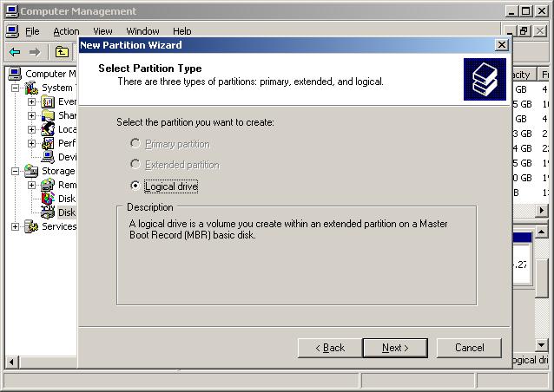Click the Local Users tree icon

(x=48, y=129)
